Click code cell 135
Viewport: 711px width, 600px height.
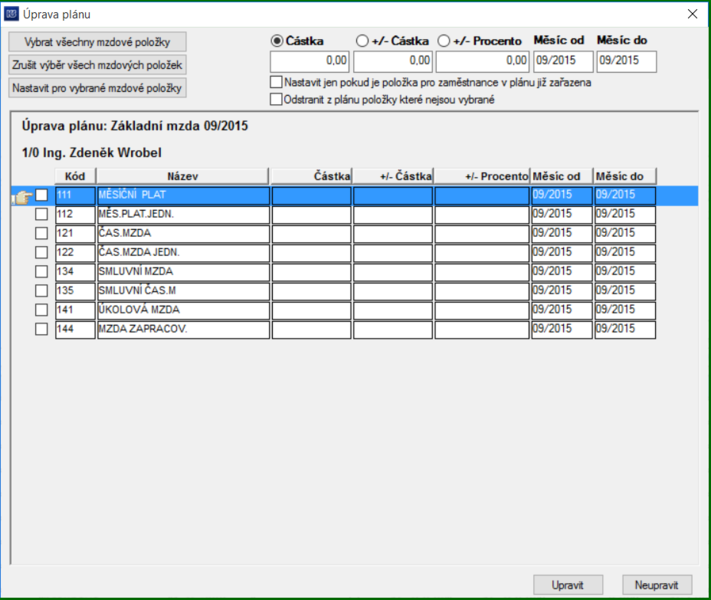75,291
